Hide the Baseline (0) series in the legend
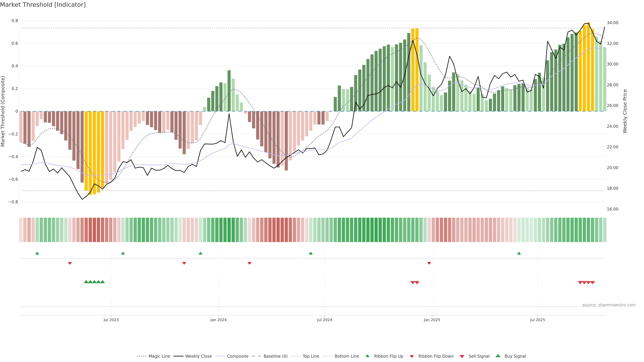This screenshot has width=644, height=362. coord(276,356)
